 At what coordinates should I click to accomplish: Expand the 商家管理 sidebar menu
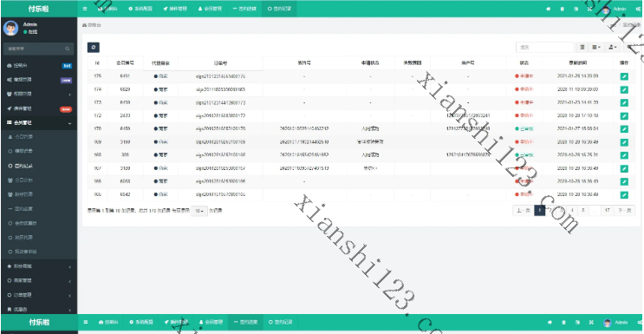(x=39, y=280)
